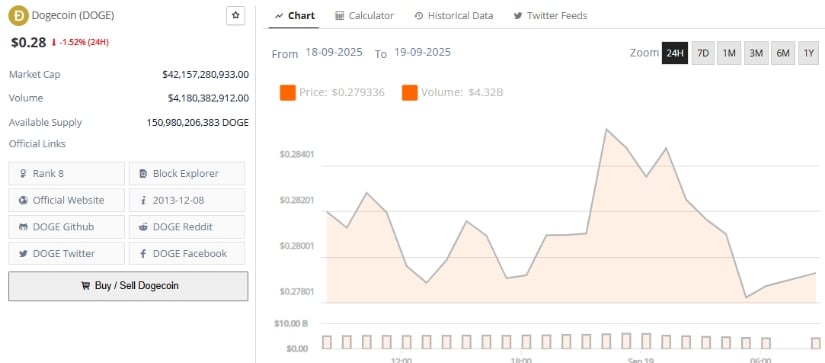Set chart zoom to 1Y
Screen dimensions: 825x363
(x=809, y=53)
